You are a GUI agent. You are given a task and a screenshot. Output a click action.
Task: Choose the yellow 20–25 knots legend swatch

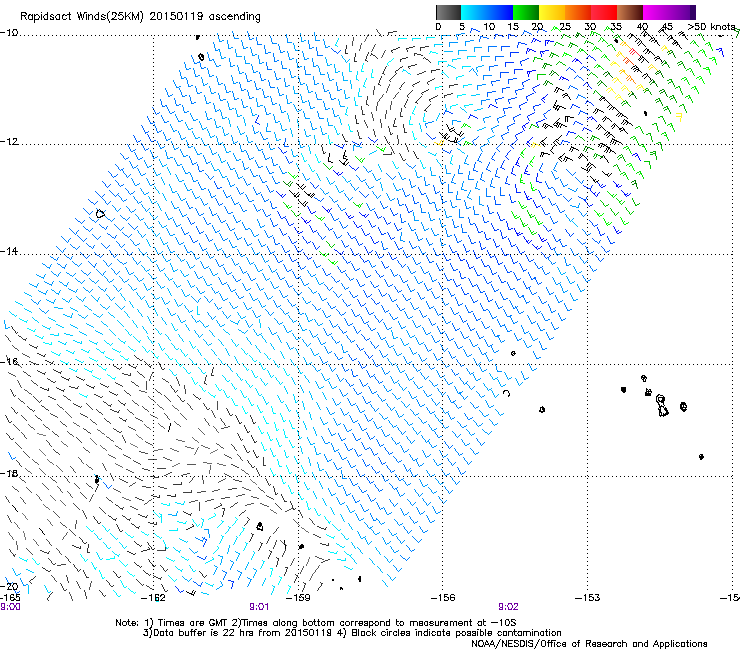[x=552, y=12]
